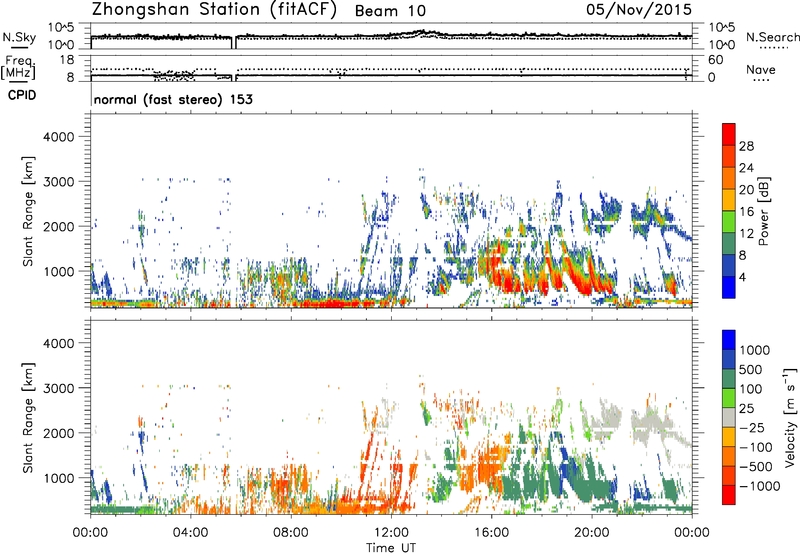Click the Velocity [m s-1] colorbar title
The width and height of the screenshot is (800, 554).
point(790,417)
